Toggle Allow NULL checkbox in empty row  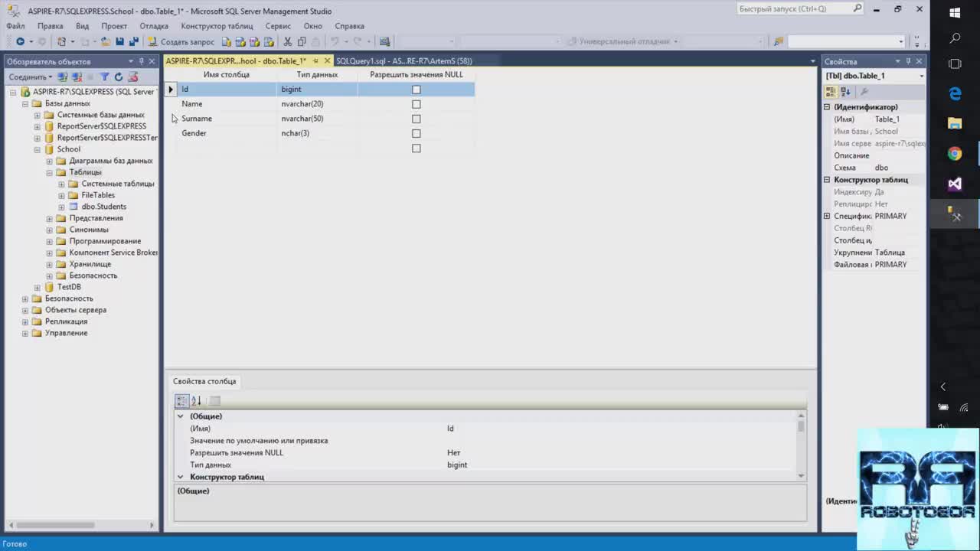click(x=416, y=148)
